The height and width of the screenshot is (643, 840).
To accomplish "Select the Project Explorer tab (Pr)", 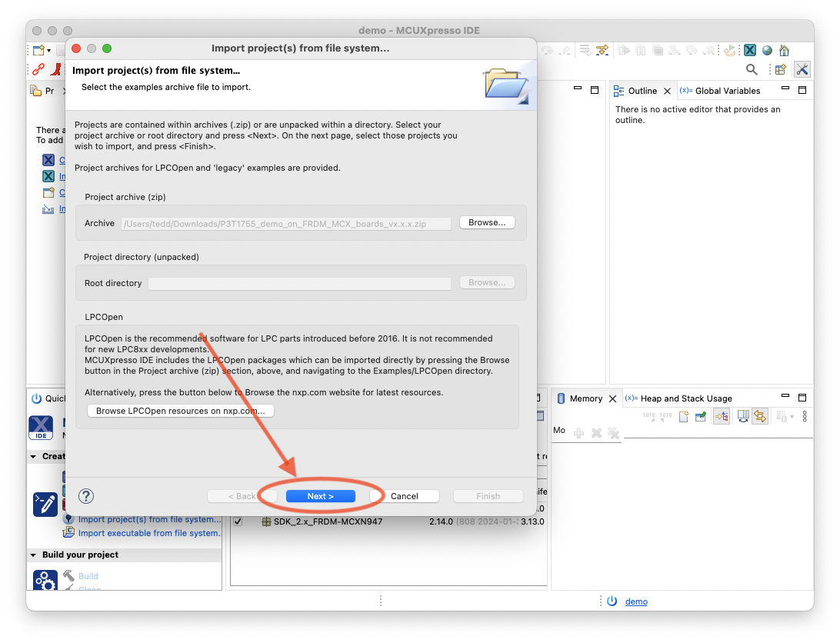I will pos(43,91).
